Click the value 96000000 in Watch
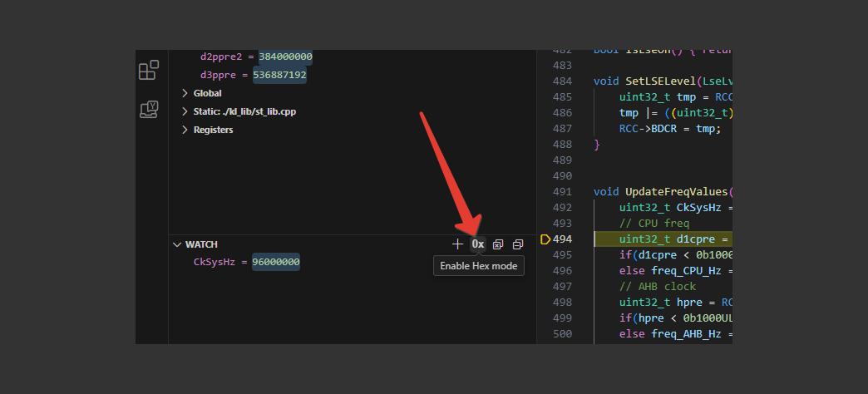The height and width of the screenshot is (394, 868). [276, 262]
